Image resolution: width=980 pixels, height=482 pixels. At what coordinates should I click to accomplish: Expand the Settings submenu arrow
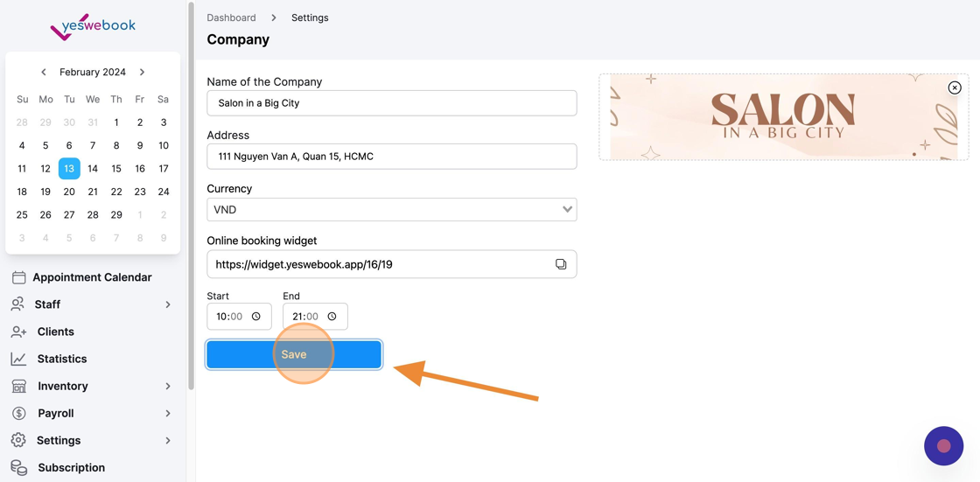pos(167,440)
